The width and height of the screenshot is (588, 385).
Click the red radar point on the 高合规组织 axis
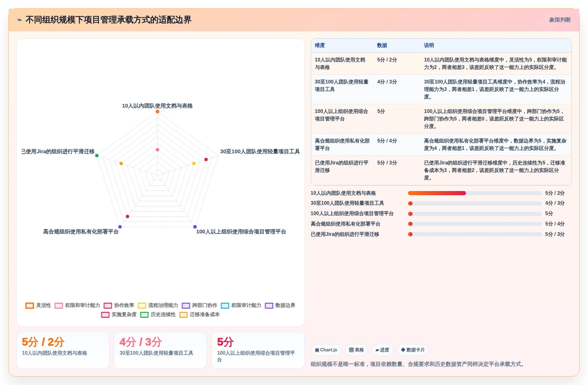tap(127, 216)
